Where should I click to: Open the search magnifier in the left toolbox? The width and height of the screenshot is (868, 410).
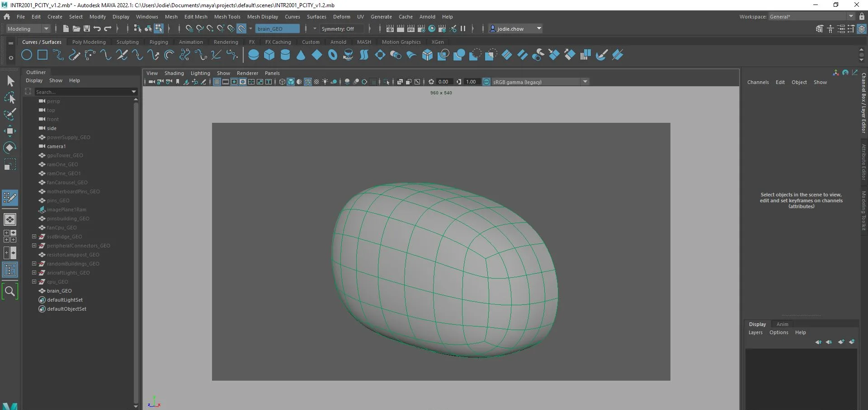10,291
